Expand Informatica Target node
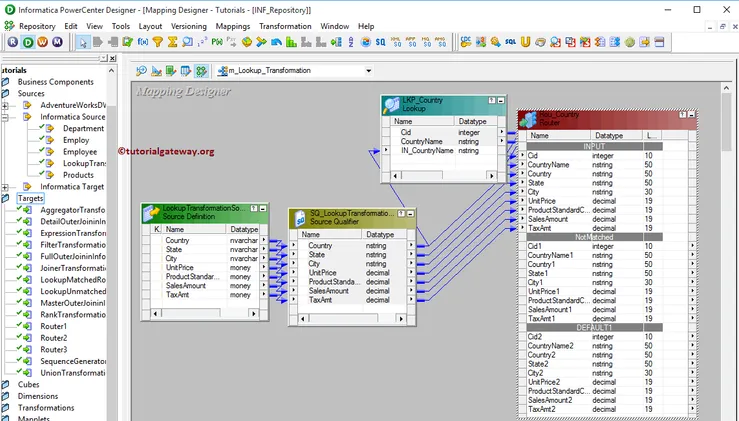Screen dimensions: 739x421 (5, 187)
